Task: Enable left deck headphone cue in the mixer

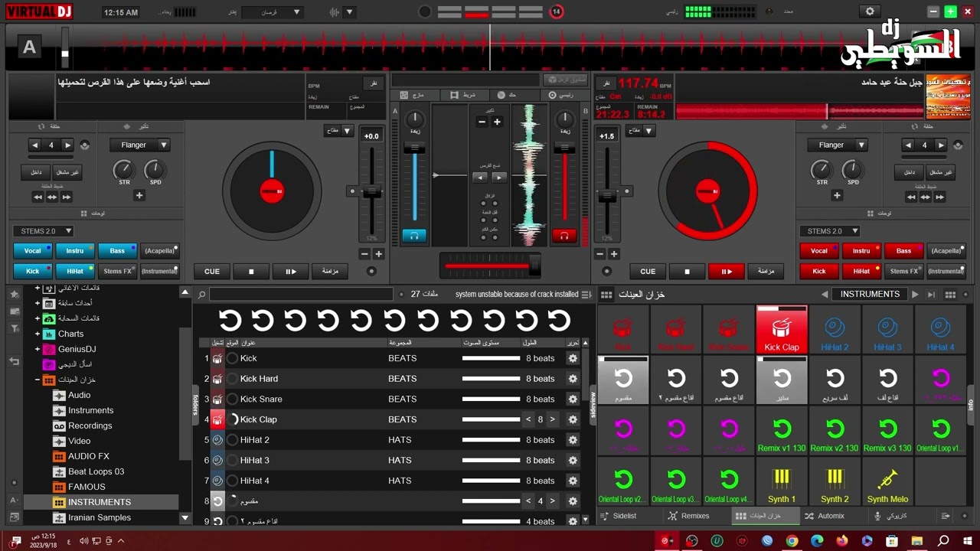Action: pyautogui.click(x=414, y=236)
